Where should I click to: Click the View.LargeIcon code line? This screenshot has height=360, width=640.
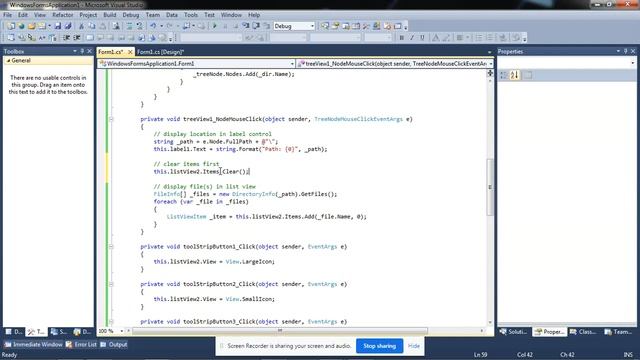pos(214,262)
